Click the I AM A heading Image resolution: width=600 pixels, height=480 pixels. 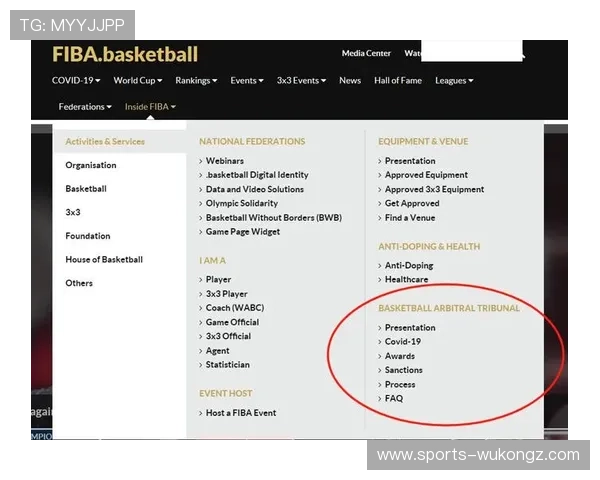point(212,261)
